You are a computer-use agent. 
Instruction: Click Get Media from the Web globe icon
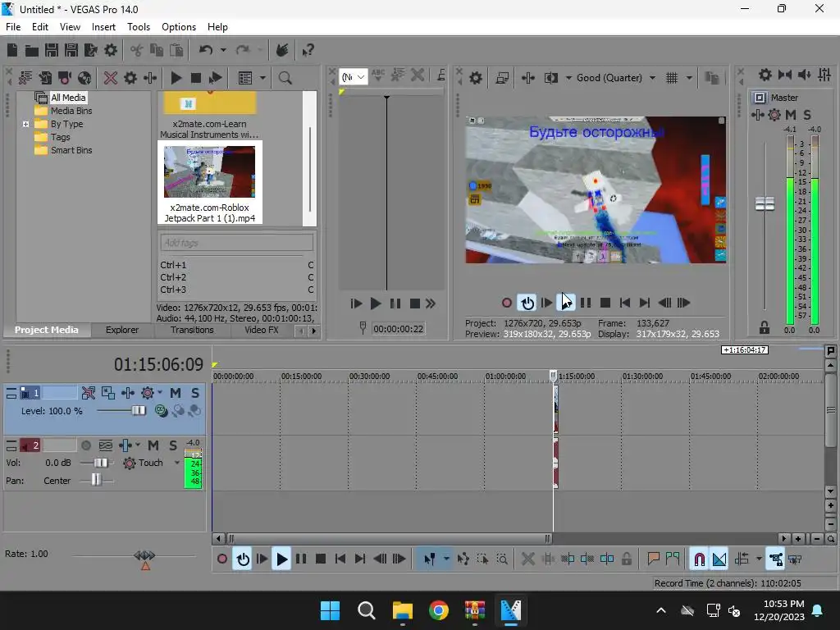pos(84,78)
